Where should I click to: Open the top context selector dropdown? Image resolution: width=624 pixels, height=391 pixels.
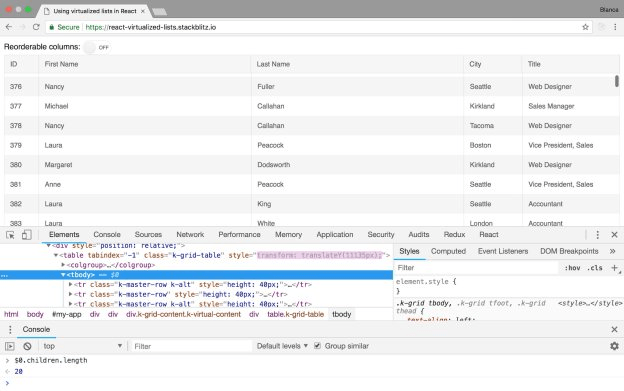tap(82, 346)
